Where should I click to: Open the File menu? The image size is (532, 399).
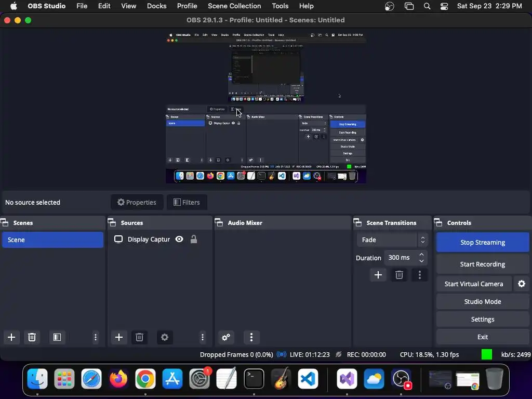tap(82, 6)
